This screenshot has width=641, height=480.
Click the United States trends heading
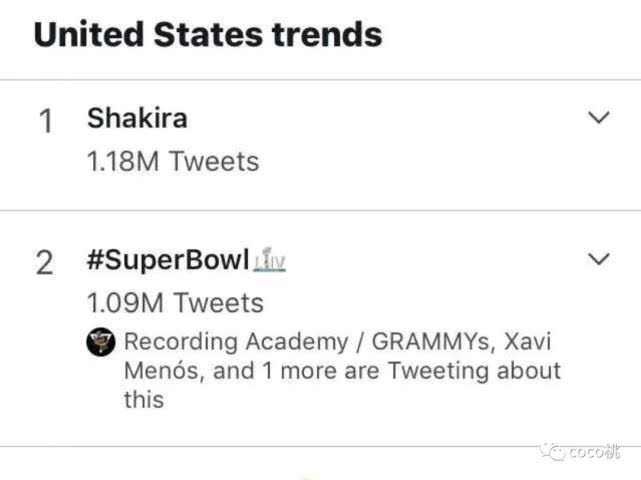(x=208, y=35)
